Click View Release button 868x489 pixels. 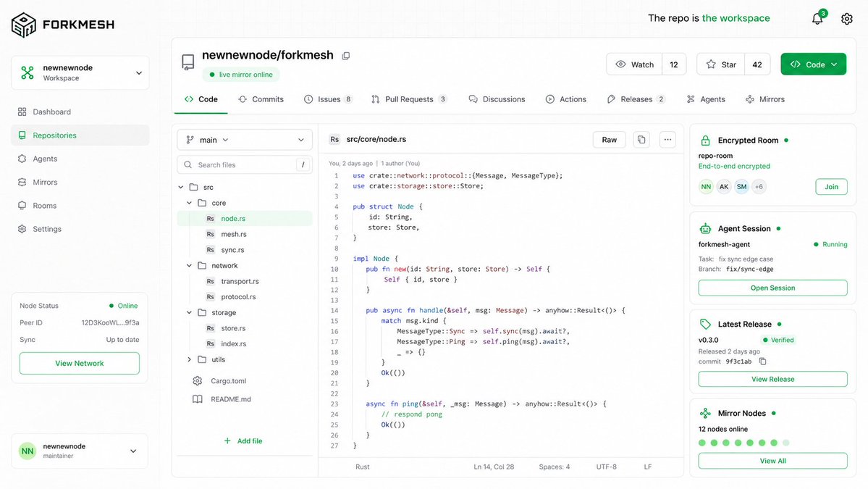(772, 380)
